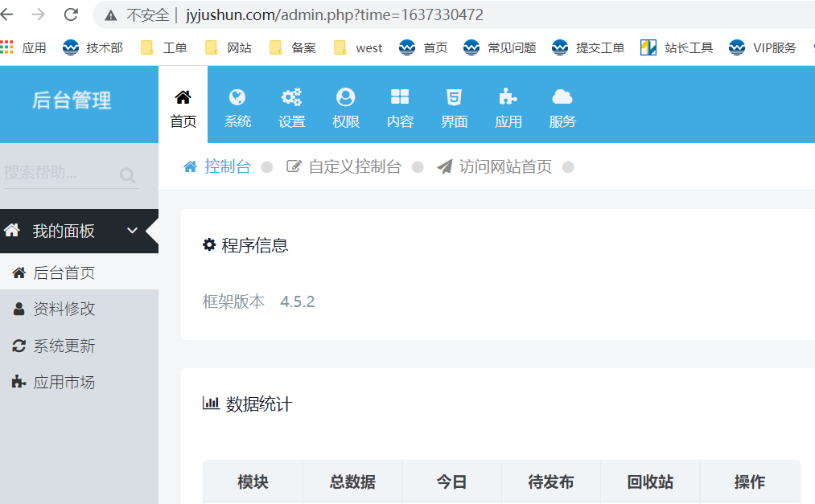
Task: Open the 系统 globe icon menu
Action: [237, 108]
